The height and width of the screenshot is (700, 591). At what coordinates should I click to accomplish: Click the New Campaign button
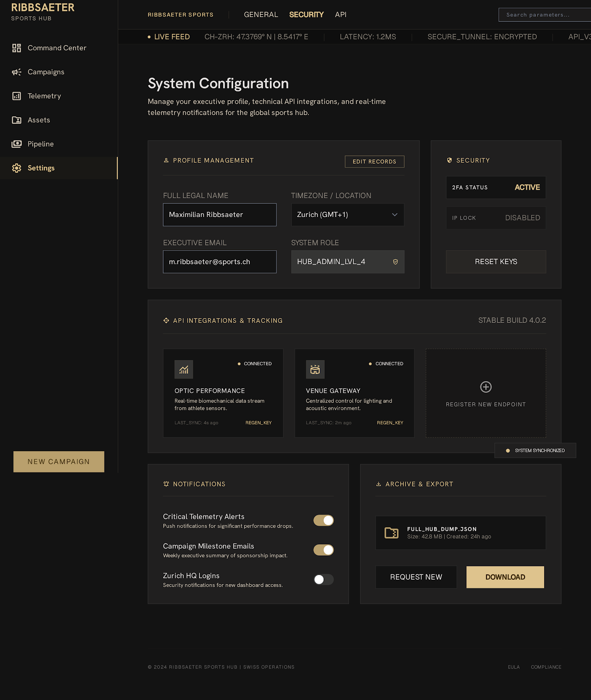59,462
